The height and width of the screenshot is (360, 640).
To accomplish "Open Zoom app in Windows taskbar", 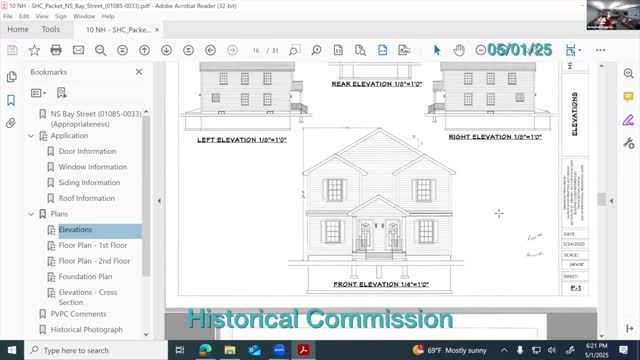I will (279, 350).
